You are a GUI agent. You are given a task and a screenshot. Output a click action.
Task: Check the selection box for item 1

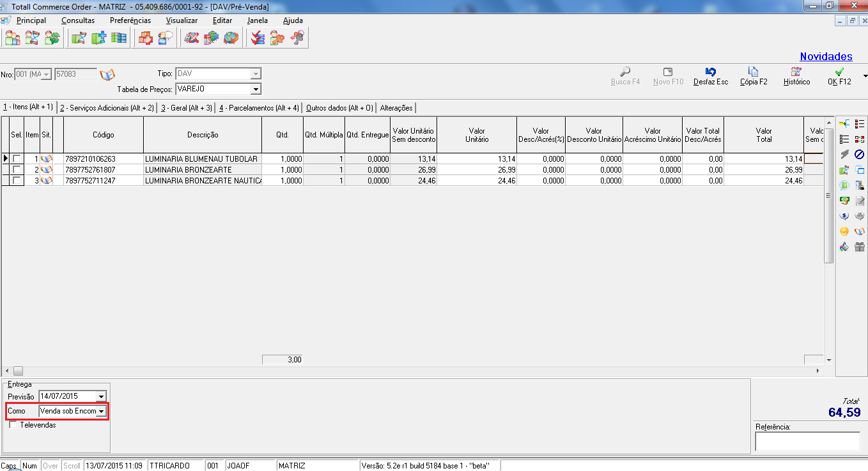pyautogui.click(x=17, y=158)
